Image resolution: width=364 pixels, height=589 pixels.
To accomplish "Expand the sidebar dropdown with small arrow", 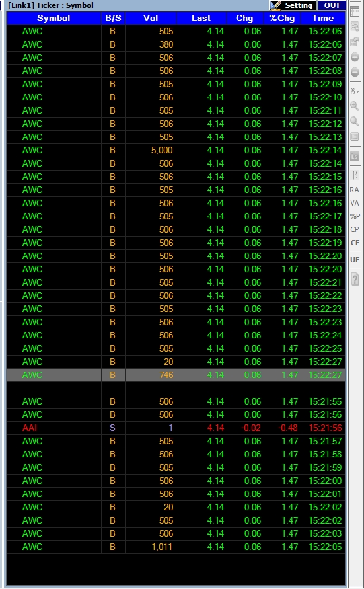I will [x=355, y=91].
